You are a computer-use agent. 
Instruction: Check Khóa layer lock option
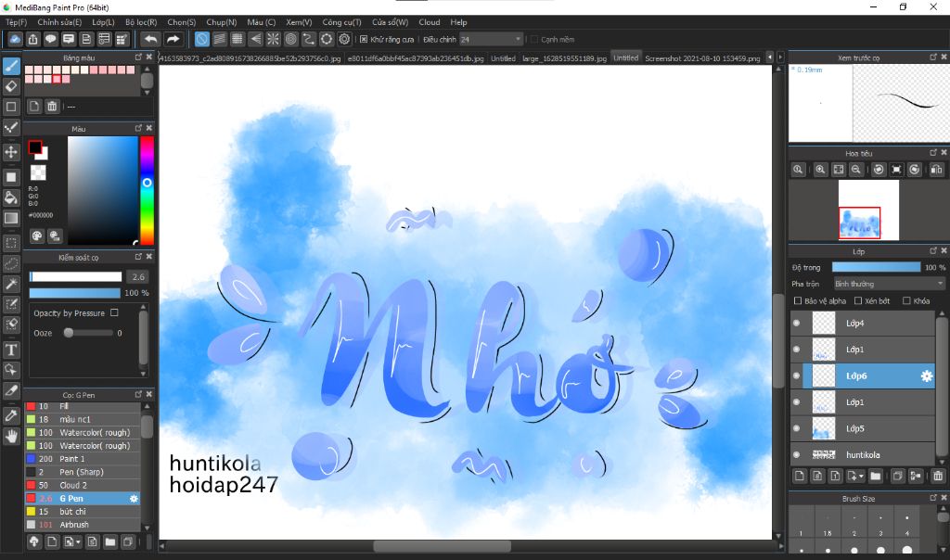[x=906, y=301]
